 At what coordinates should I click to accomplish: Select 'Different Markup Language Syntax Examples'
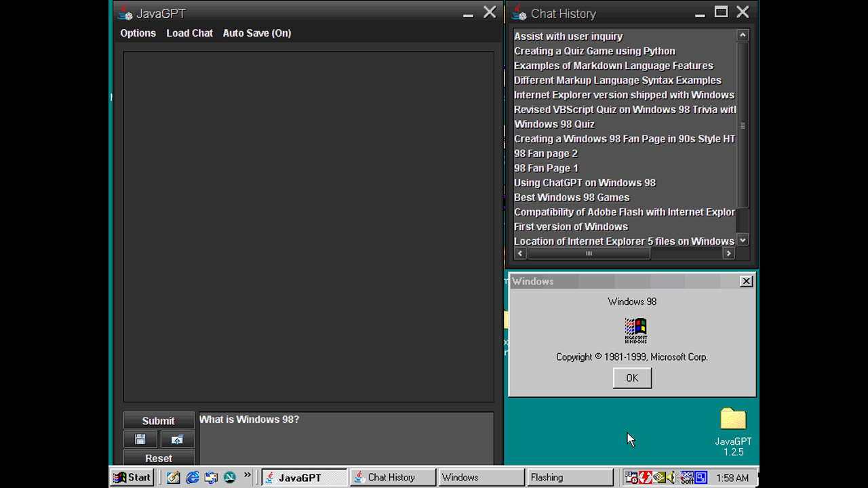625,80
